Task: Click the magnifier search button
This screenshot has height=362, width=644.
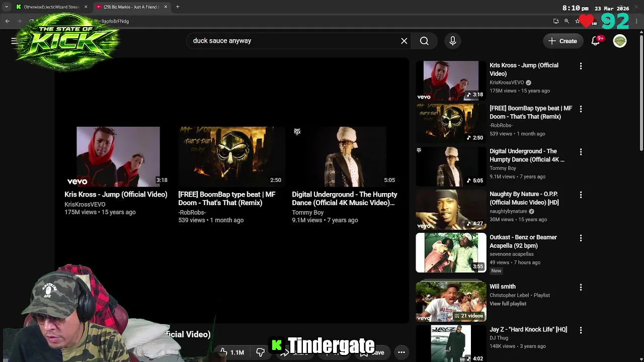Action: [424, 41]
